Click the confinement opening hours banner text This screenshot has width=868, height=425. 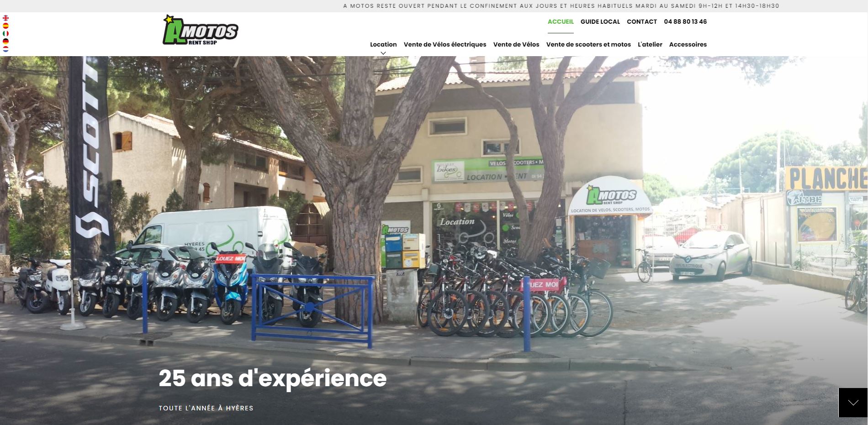point(561,6)
